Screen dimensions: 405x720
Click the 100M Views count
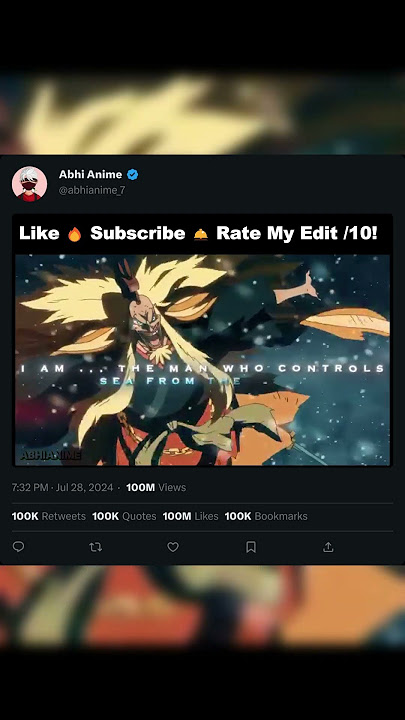click(x=156, y=487)
